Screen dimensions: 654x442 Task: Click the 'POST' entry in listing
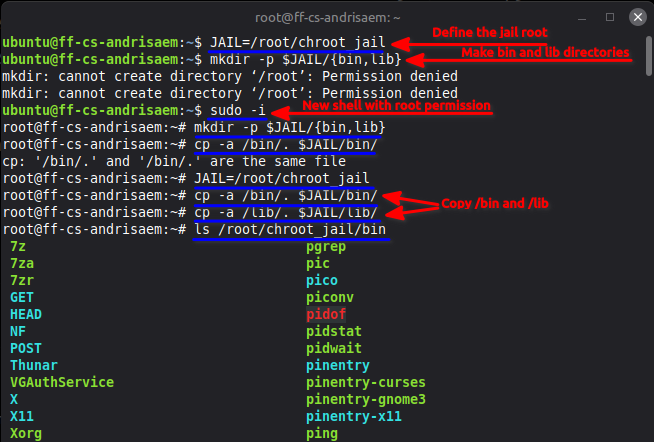(x=26, y=348)
